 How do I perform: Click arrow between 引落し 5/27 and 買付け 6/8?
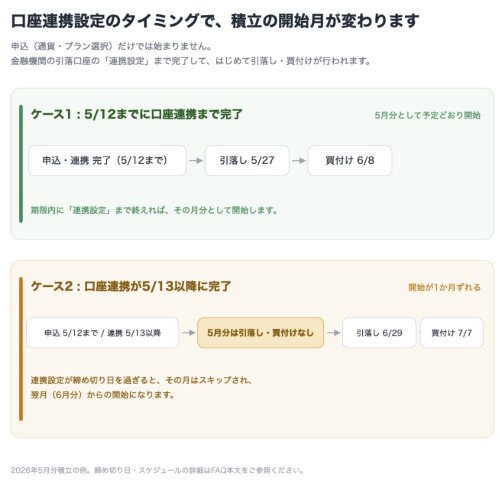299,161
